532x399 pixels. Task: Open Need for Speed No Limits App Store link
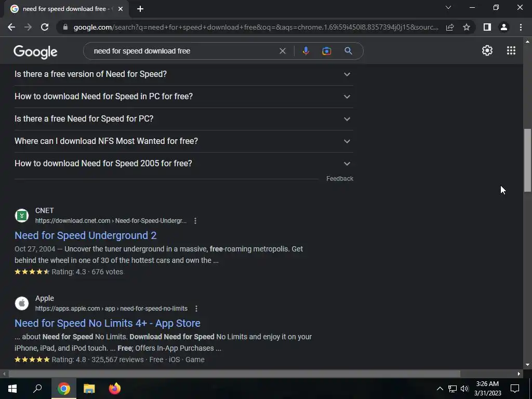click(x=107, y=323)
